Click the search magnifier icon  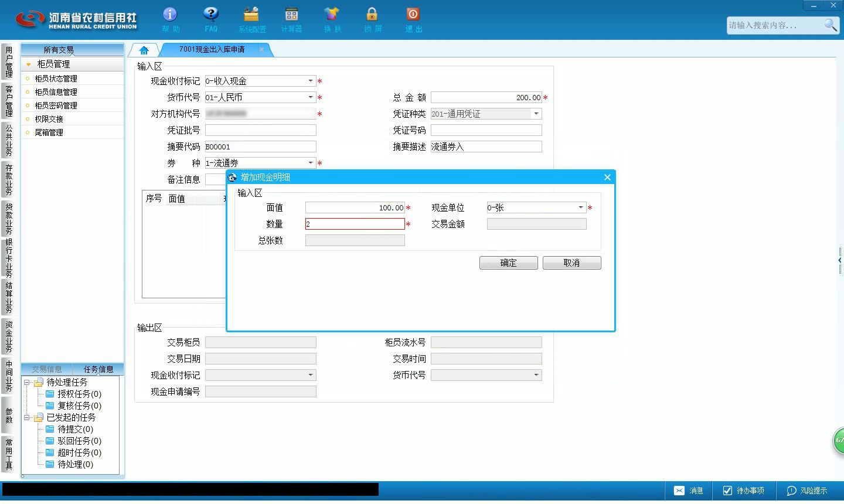click(831, 25)
